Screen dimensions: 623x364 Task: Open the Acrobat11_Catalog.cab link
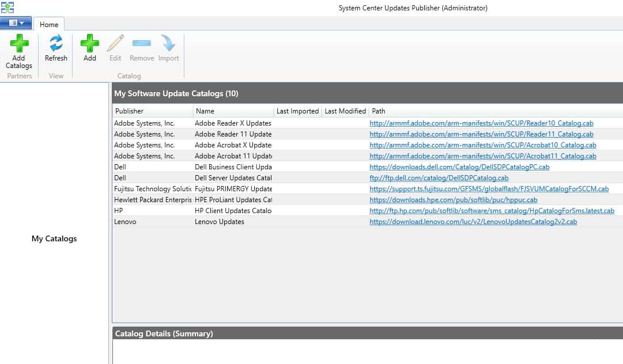pyautogui.click(x=483, y=156)
